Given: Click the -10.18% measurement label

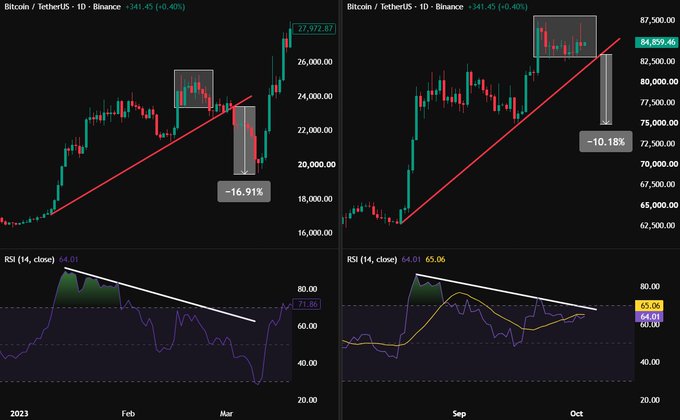Looking at the screenshot, I should point(606,141).
